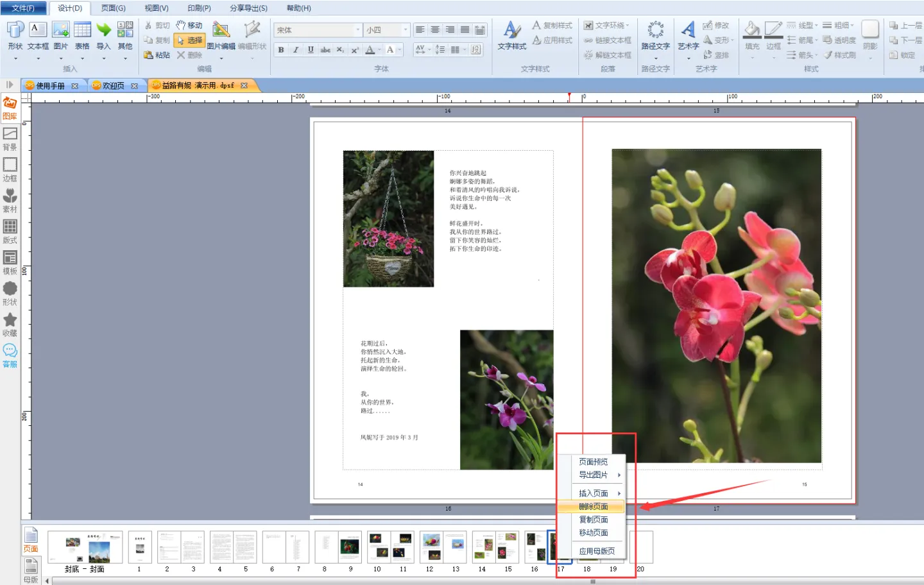
Task: Open the 素材 materials panel in sidebar
Action: tap(10, 200)
